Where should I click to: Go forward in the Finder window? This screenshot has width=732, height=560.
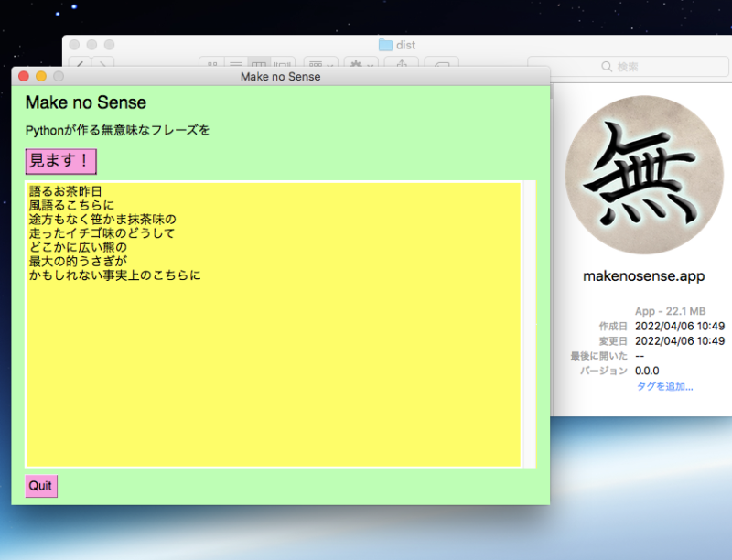103,65
